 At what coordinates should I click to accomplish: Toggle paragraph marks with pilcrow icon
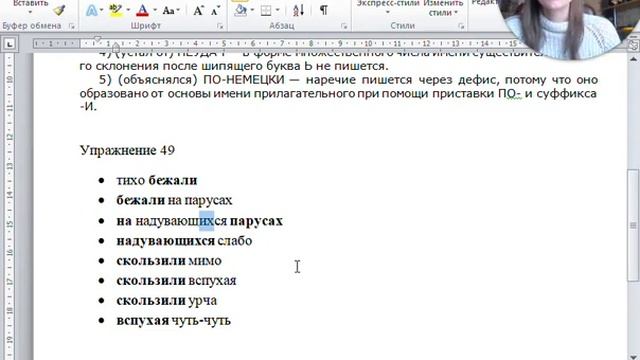coord(323,10)
